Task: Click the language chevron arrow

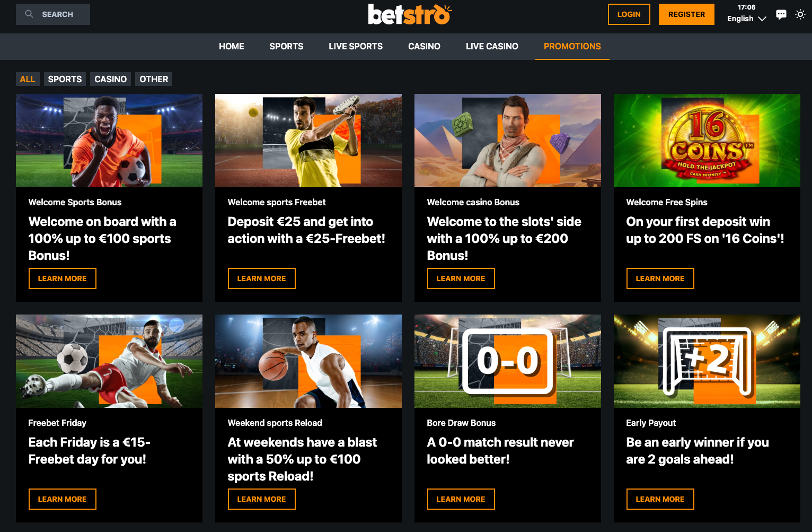Action: pos(762,19)
